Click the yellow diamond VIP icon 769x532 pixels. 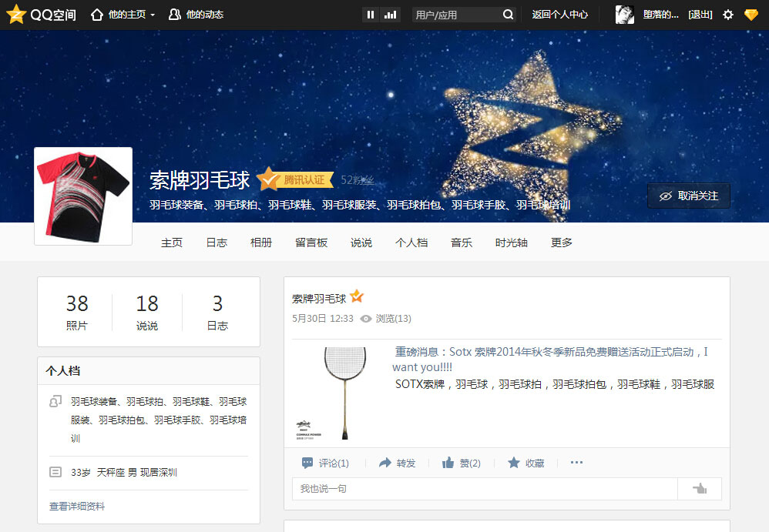click(x=751, y=15)
